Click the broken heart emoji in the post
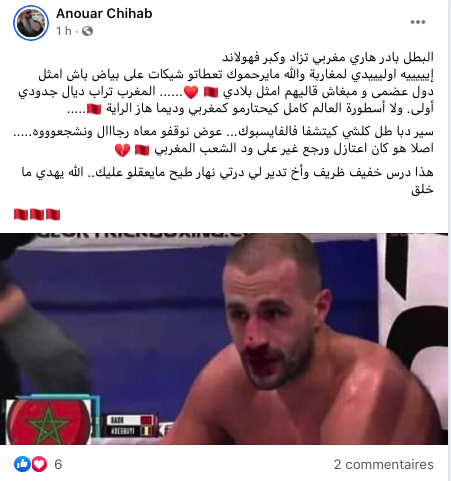451x481 pixels. (x=122, y=150)
